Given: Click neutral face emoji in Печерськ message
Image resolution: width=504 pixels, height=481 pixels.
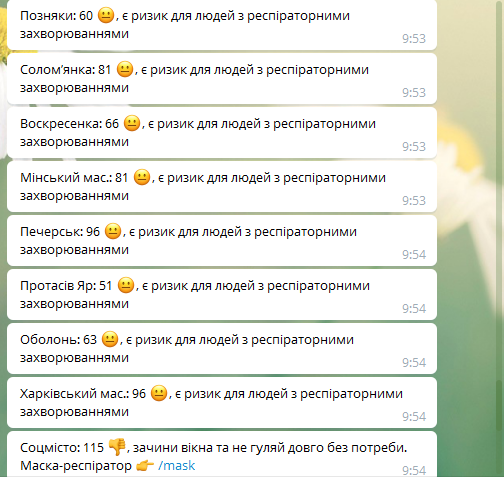Looking at the screenshot, I should point(113,231).
